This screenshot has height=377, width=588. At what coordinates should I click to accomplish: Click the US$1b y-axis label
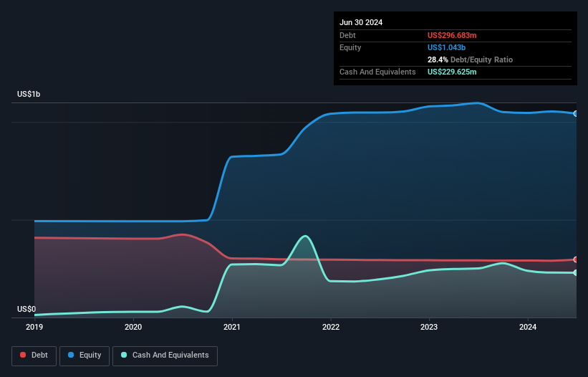(x=29, y=94)
